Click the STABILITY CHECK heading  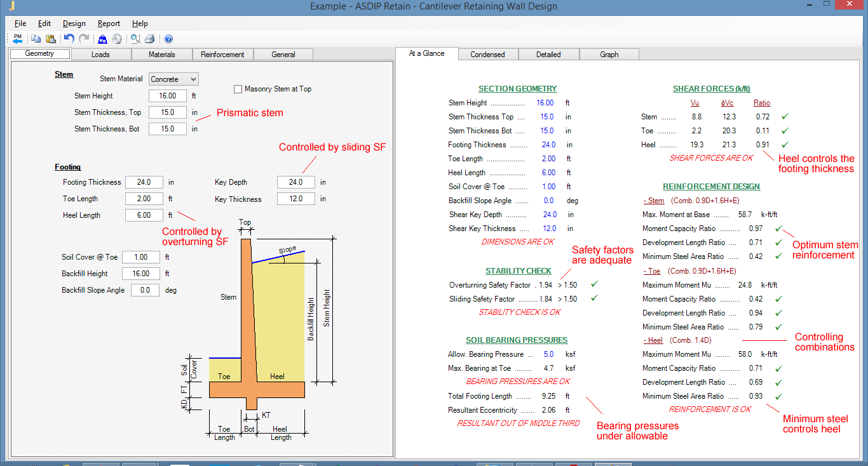519,271
